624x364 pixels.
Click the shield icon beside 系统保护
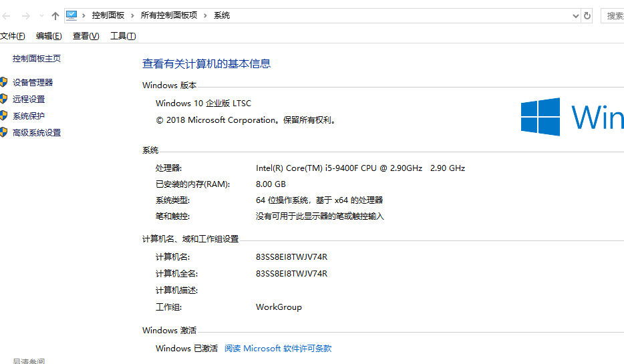[x=4, y=116]
